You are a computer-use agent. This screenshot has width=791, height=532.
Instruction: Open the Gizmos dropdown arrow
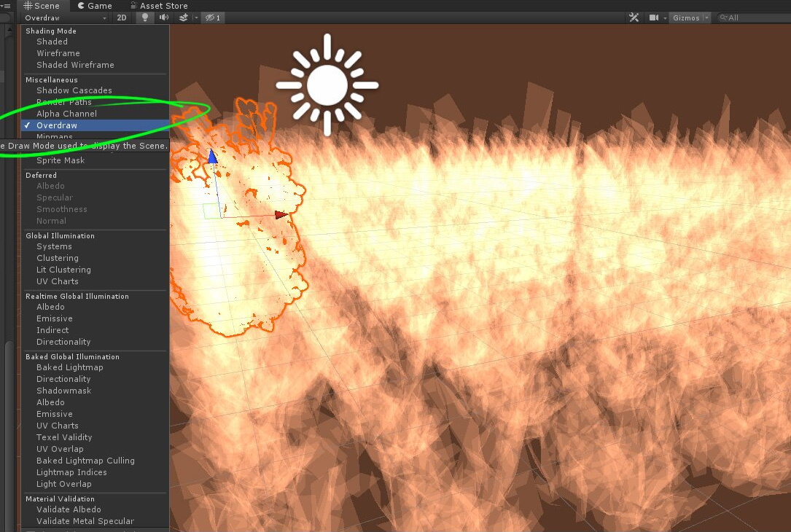pos(706,17)
